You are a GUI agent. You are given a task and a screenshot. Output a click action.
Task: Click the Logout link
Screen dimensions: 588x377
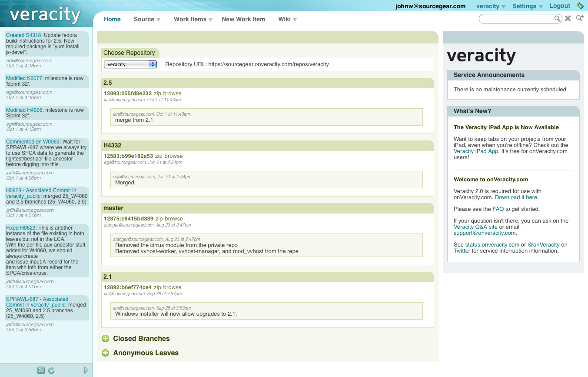coord(560,6)
